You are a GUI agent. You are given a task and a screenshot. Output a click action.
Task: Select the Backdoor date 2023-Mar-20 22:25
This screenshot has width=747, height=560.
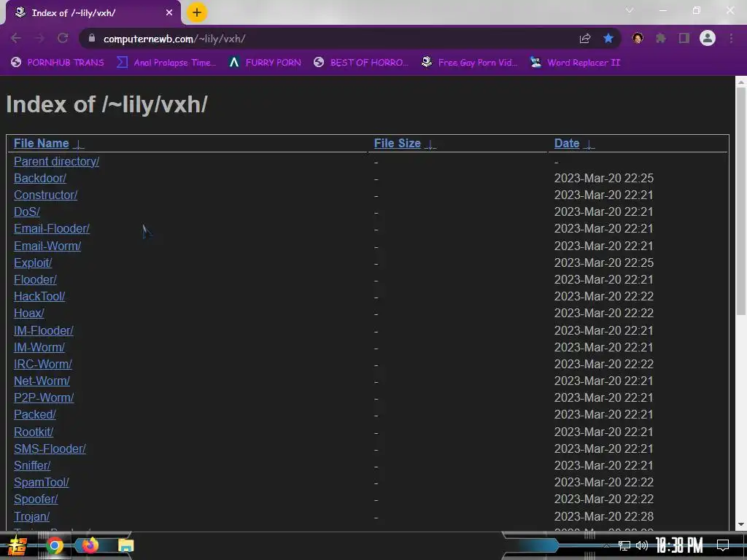tap(603, 178)
